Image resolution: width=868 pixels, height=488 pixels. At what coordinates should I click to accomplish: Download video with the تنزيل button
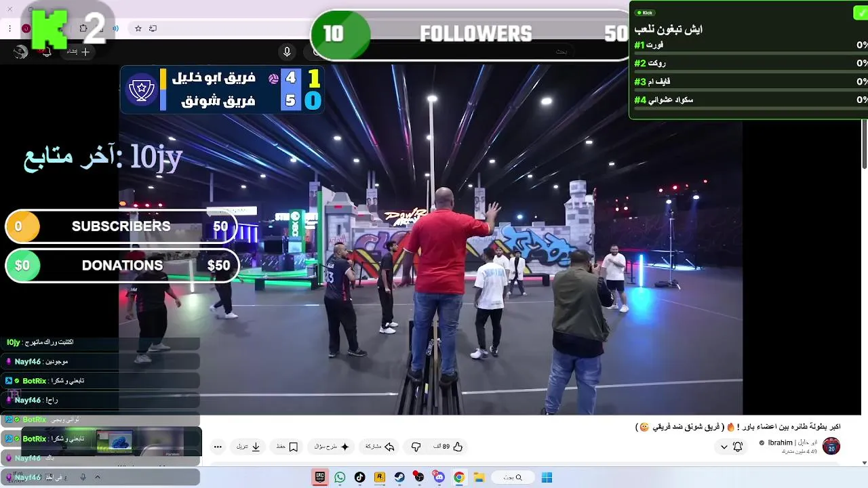click(248, 447)
